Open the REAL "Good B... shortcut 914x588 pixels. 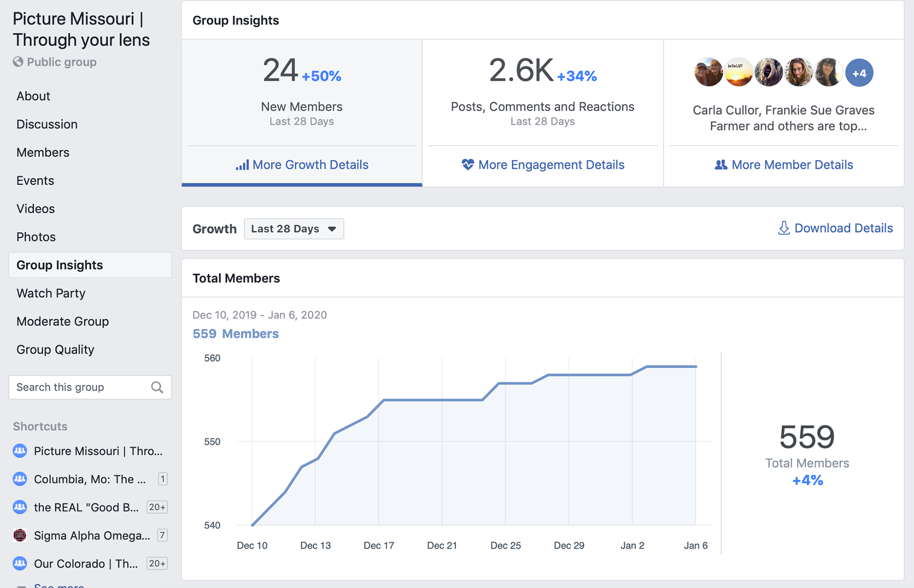(x=86, y=507)
